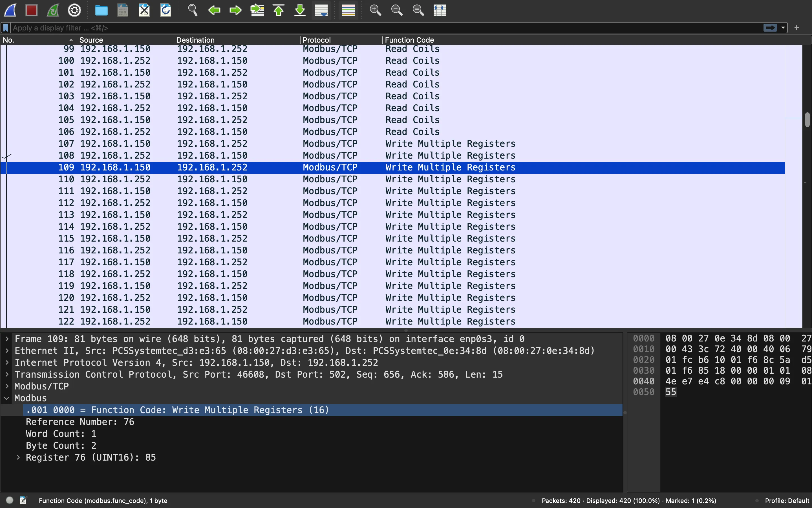Viewport: 812px width, 508px height.
Task: Open a capture file with the blue folder icon
Action: [x=101, y=10]
